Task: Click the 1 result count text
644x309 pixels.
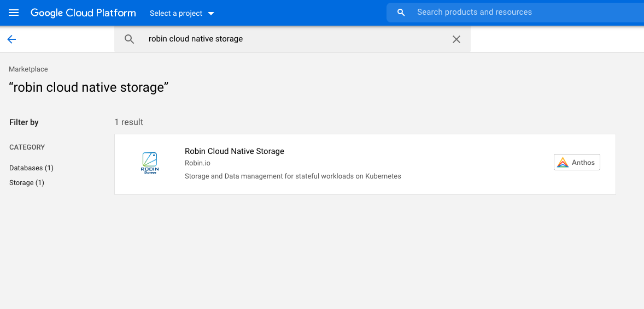Action: tap(128, 122)
